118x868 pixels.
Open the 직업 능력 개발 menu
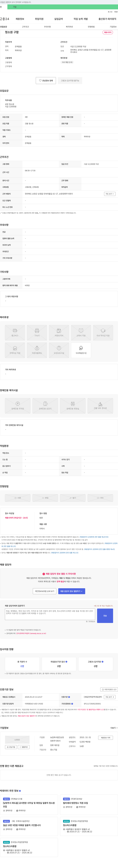click(81, 19)
